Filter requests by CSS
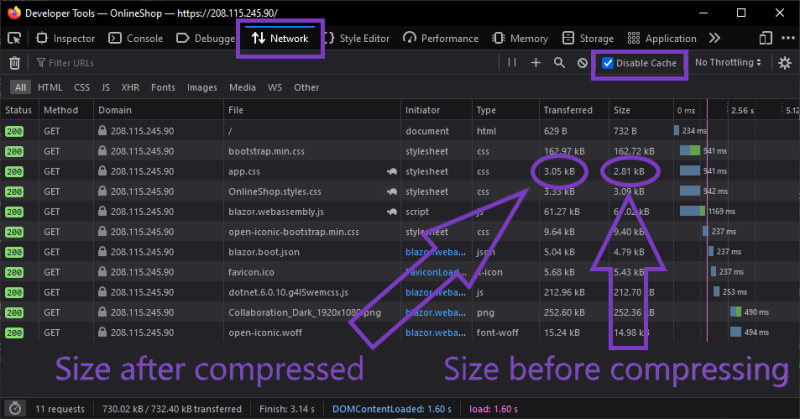Viewport: 800px width, 419px height. (82, 87)
